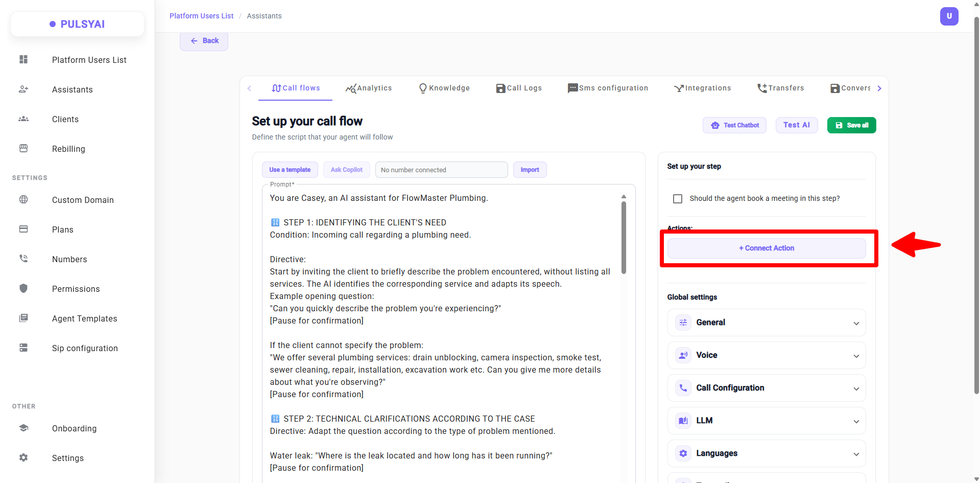Image resolution: width=980 pixels, height=483 pixels.
Task: Click the user avatar U icon
Action: [949, 16]
